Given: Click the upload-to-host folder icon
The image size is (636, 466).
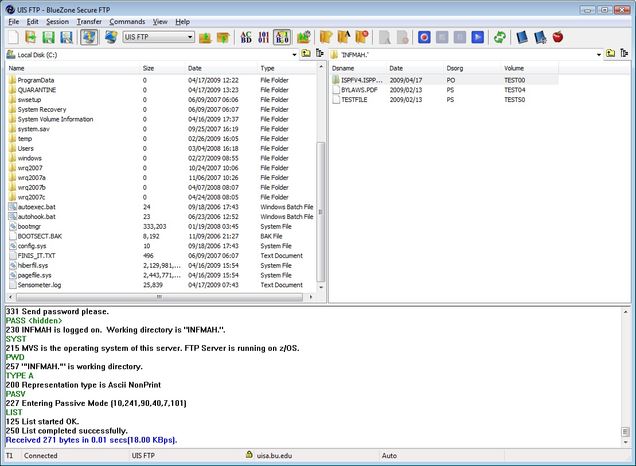Looking at the screenshot, I should (205, 37).
